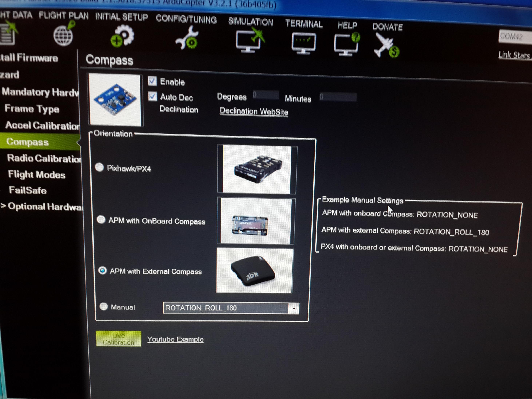Screen dimensions: 532x399
Task: Open the Link Stats link
Action: click(x=515, y=55)
